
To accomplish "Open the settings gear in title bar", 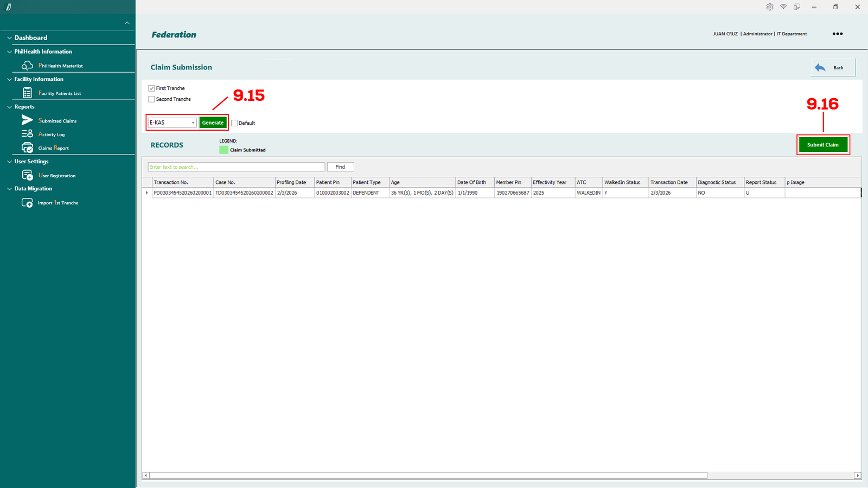I will click(x=769, y=7).
